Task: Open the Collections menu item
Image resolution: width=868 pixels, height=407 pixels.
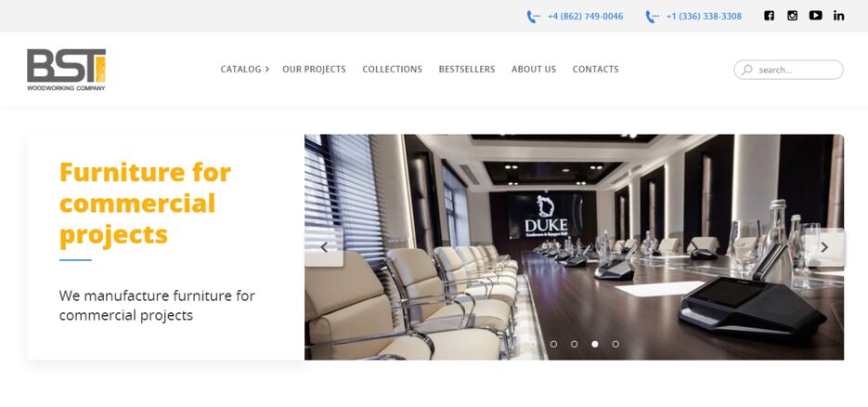Action: click(x=392, y=69)
